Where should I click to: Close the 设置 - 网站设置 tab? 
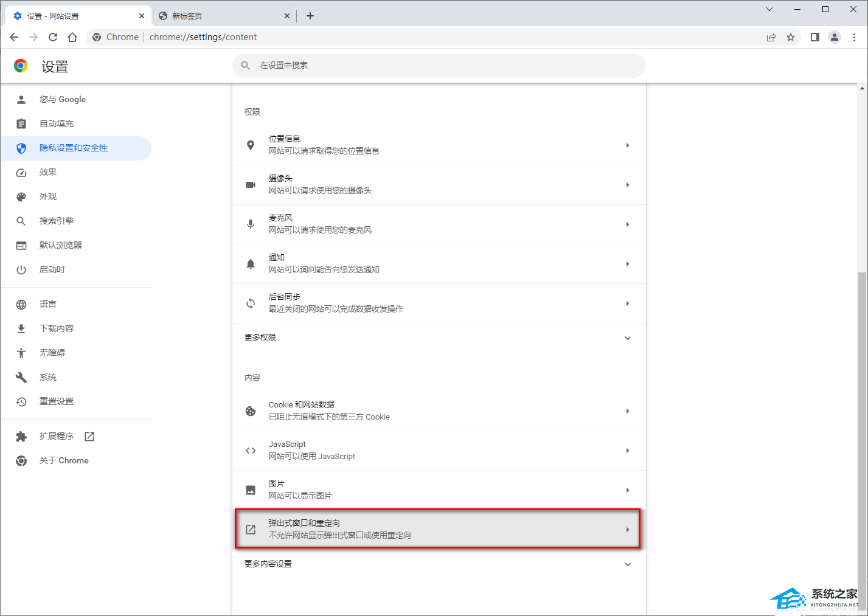click(x=141, y=16)
